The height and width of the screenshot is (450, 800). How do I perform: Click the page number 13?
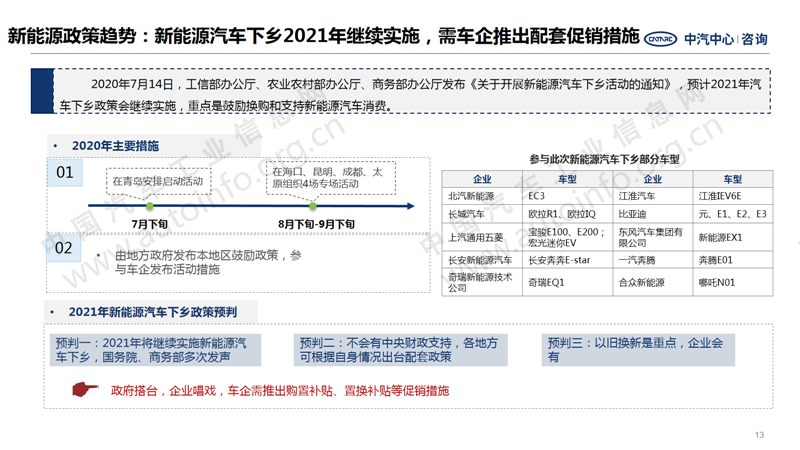(x=760, y=435)
